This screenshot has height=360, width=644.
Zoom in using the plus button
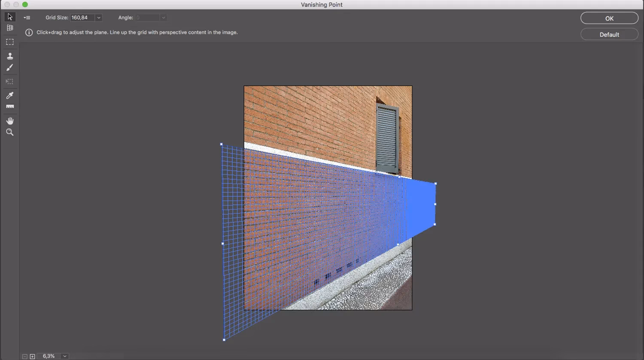32,356
